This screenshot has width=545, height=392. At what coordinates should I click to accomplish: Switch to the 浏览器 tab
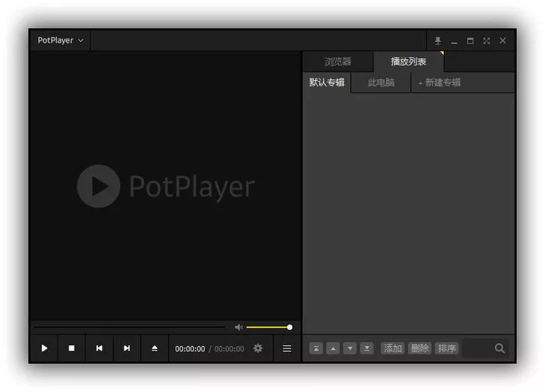[x=338, y=61]
